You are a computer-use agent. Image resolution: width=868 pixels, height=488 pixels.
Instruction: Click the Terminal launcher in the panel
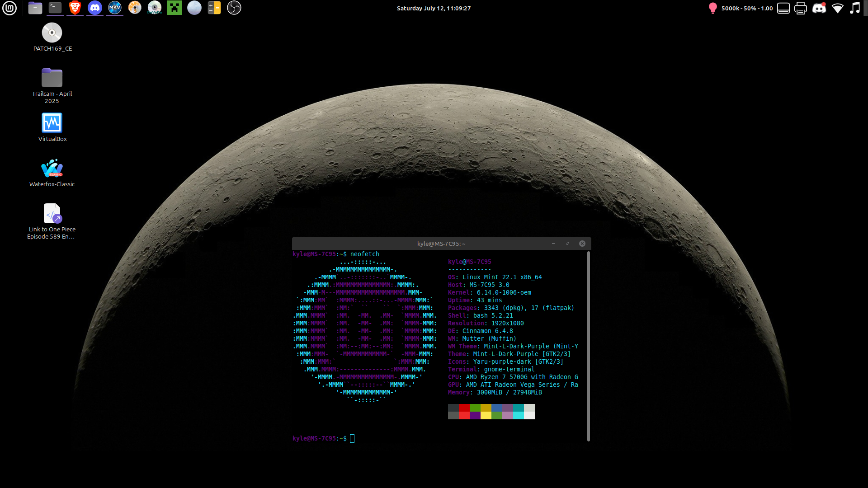click(x=55, y=8)
